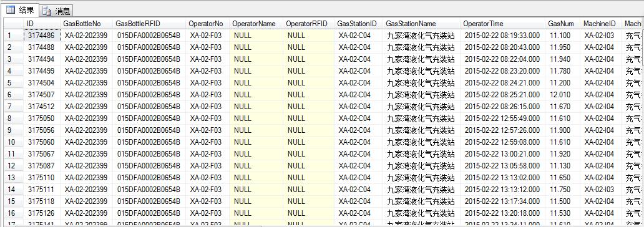The image size is (644, 227).
Task: Click NULL OperatorName cell in row 3
Action: [256, 59]
